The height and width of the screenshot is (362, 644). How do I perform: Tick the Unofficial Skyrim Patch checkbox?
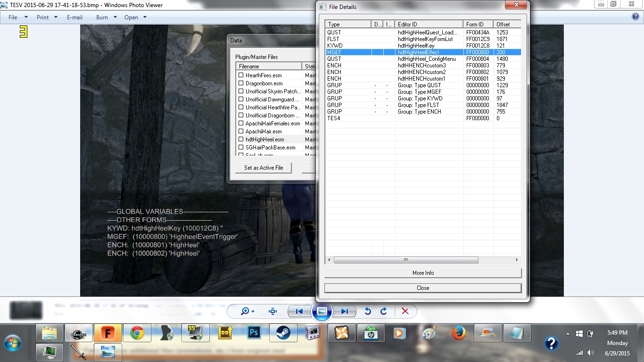(x=241, y=91)
